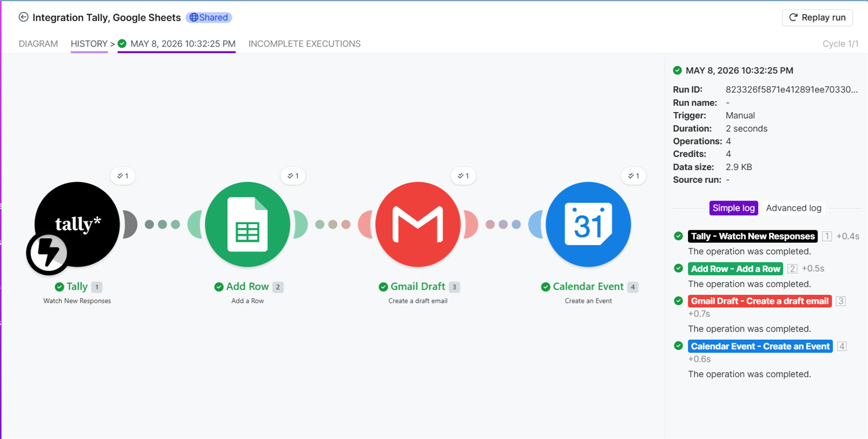Click the green status check beside the run date header

point(677,70)
